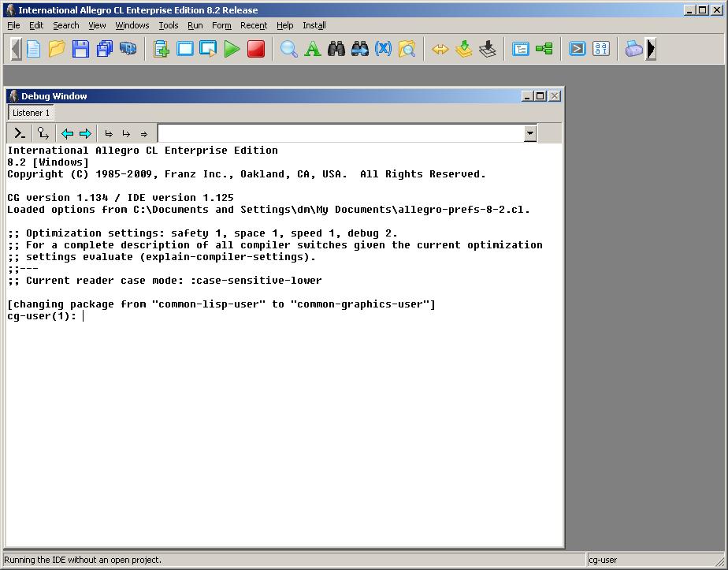The image size is (728, 570).
Task: Click the orange double-arrow icon
Action: click(x=440, y=49)
